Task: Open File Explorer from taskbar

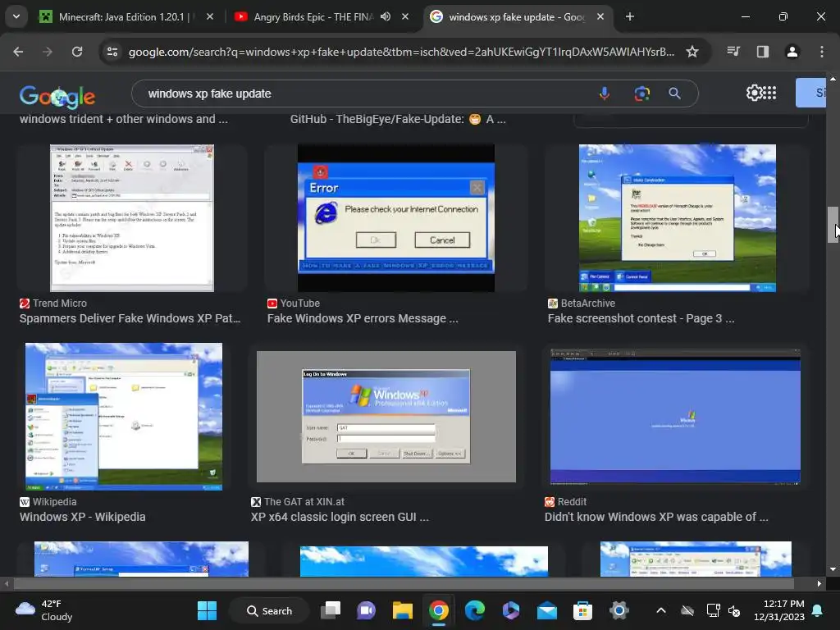Action: pyautogui.click(x=402, y=610)
